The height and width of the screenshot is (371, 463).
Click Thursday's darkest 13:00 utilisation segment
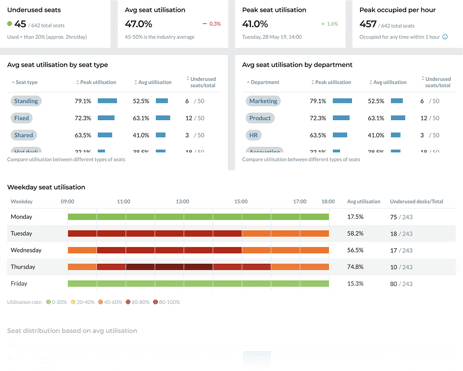pyautogui.click(x=198, y=267)
